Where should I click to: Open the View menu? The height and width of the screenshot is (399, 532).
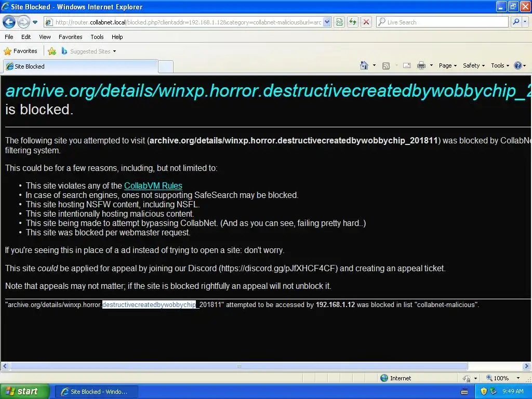[45, 37]
